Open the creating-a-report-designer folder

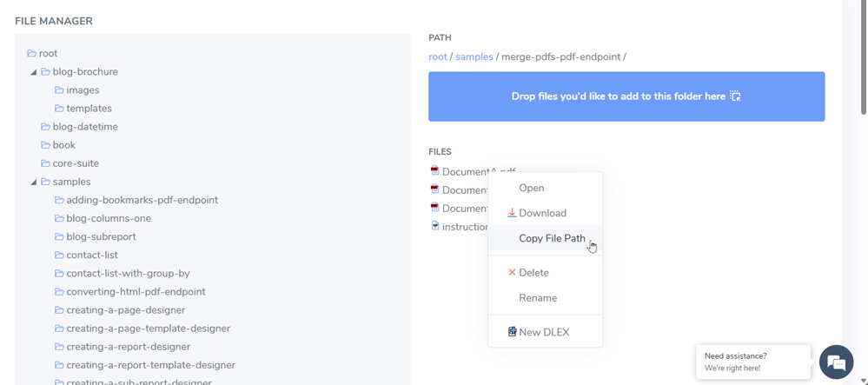coord(128,347)
